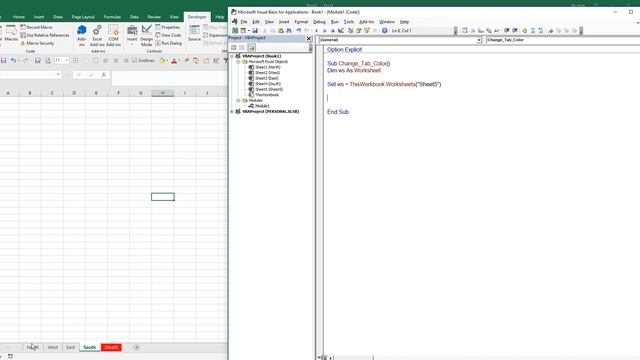Click the Excel Name Box field

28,75
